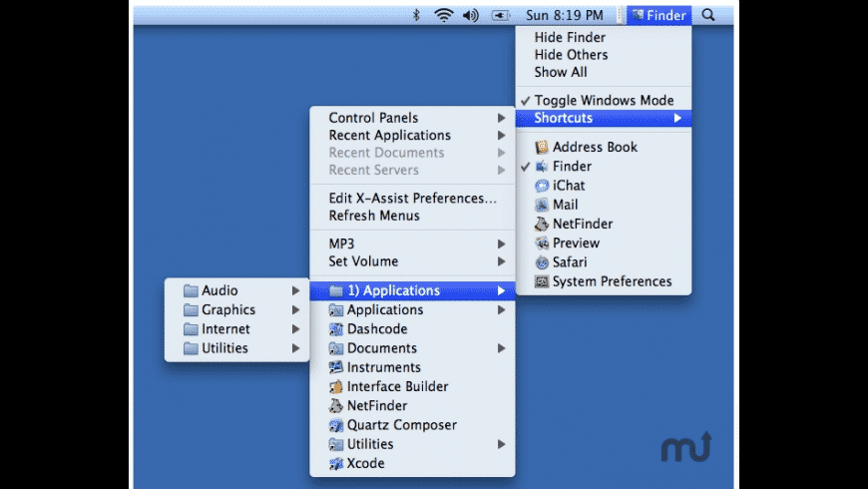Click the Interface Builder icon
The width and height of the screenshot is (868, 489).
[x=335, y=386]
